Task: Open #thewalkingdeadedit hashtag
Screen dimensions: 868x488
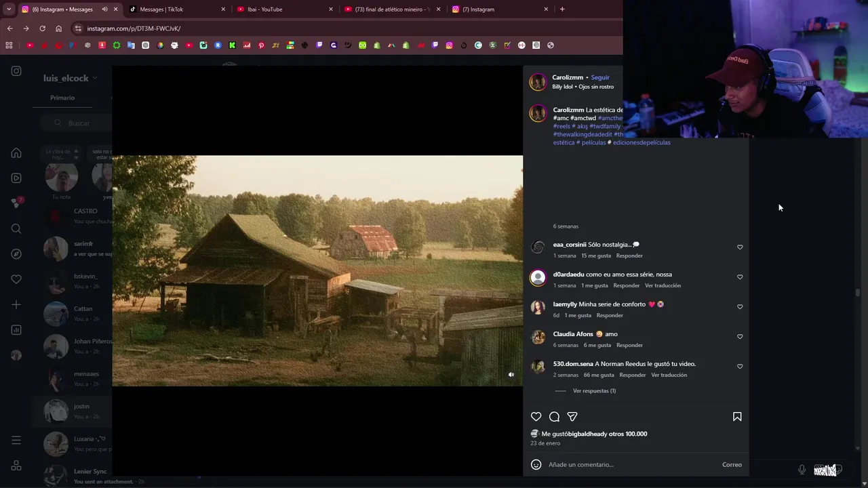Action: pyautogui.click(x=583, y=134)
